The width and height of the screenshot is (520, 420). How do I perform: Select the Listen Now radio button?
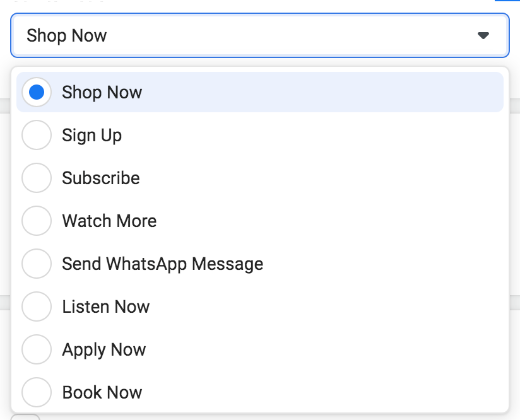pyautogui.click(x=37, y=306)
